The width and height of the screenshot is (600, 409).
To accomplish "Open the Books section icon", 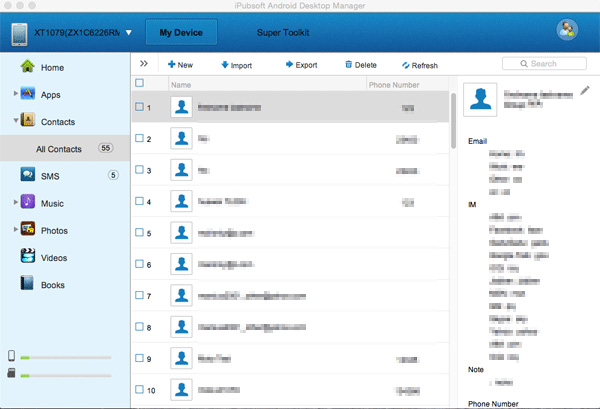I will point(28,284).
